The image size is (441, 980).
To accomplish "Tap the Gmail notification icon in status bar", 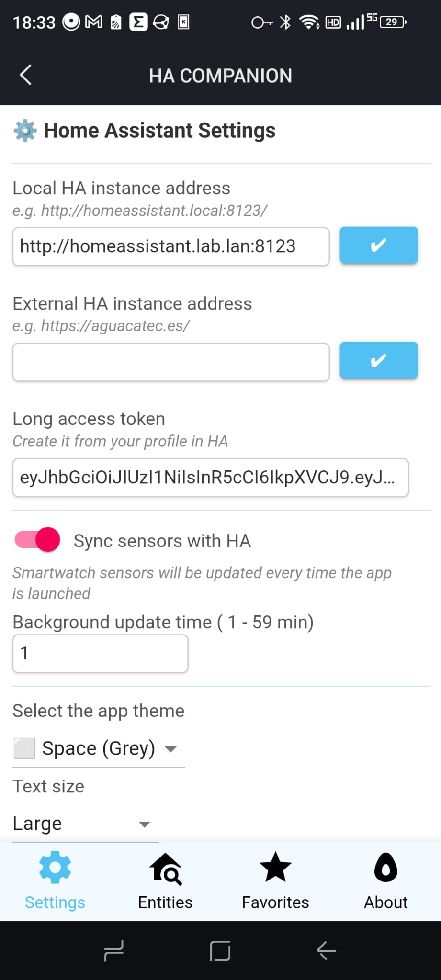I will tap(94, 22).
